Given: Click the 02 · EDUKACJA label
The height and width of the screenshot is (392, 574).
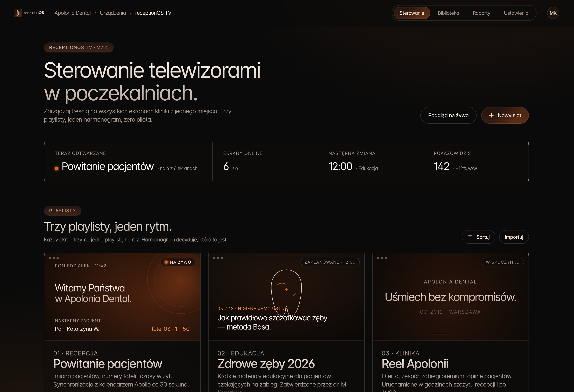Looking at the screenshot, I should click(241, 353).
